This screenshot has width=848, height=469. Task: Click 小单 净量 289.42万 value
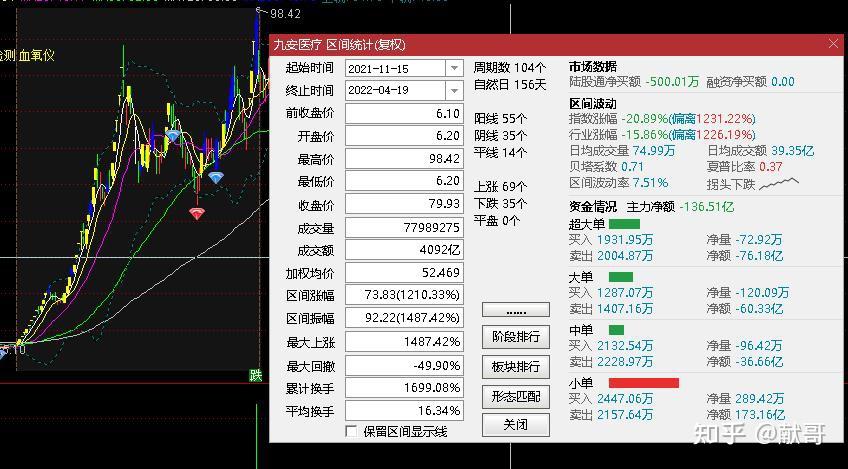tap(760, 399)
